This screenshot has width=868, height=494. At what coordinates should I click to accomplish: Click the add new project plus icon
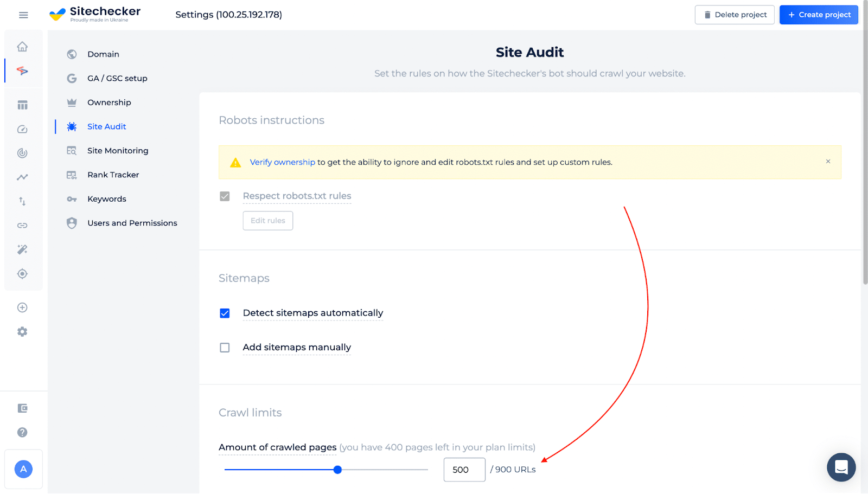(23, 307)
